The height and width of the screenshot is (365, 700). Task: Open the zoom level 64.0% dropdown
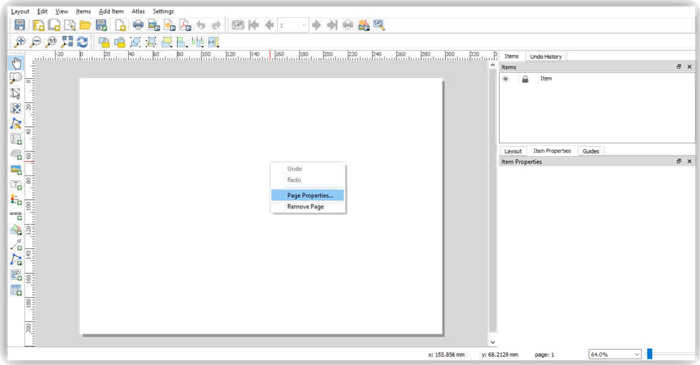click(615, 354)
